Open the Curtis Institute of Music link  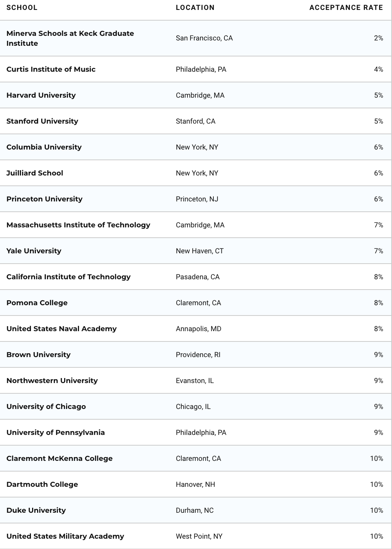coord(51,69)
